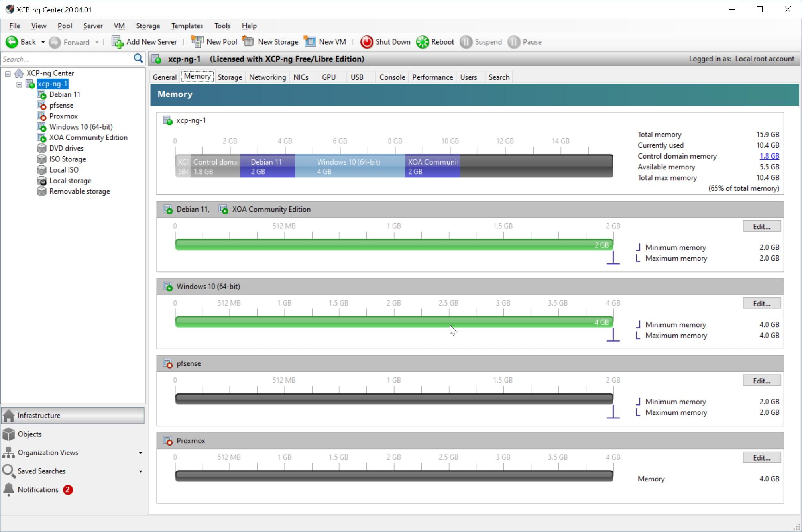
Task: Click the New Pool toolbar icon
Action: (197, 42)
